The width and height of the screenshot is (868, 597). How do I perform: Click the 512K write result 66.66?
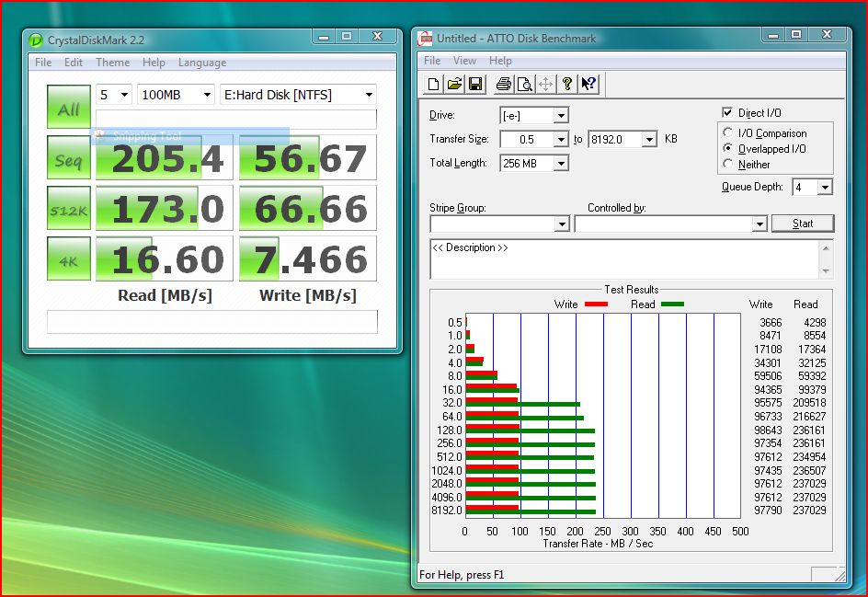(308, 208)
